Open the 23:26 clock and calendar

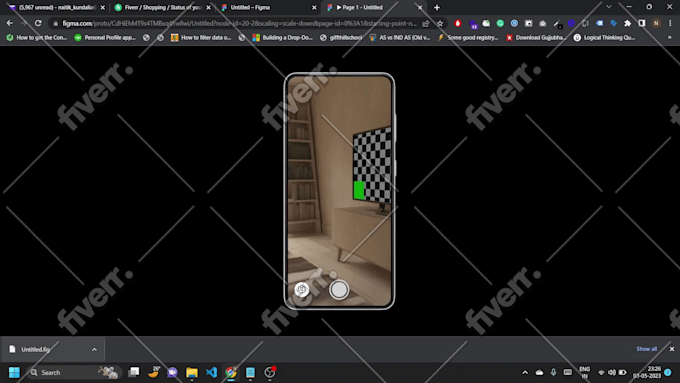tap(647, 372)
